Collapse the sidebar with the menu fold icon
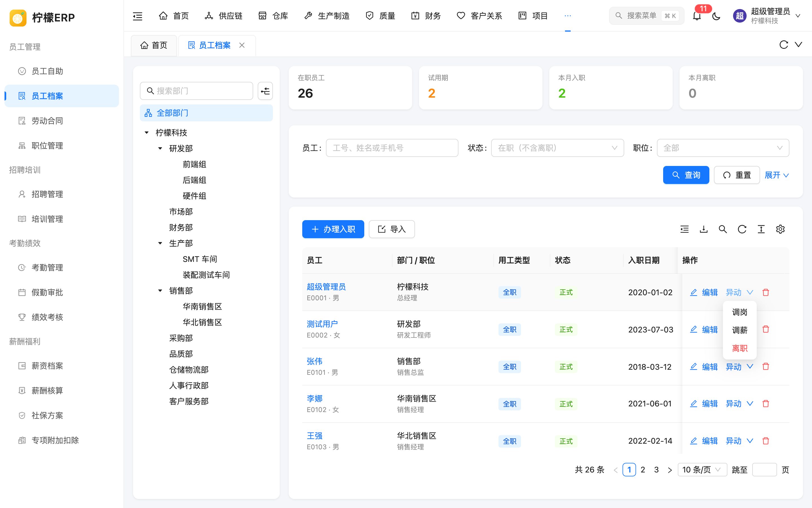The image size is (812, 508). pos(138,16)
